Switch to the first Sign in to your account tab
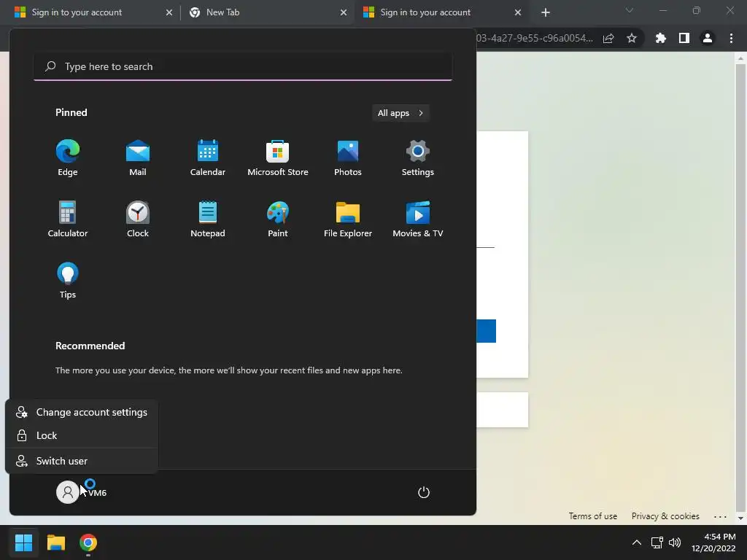This screenshot has width=747, height=560. (x=93, y=12)
